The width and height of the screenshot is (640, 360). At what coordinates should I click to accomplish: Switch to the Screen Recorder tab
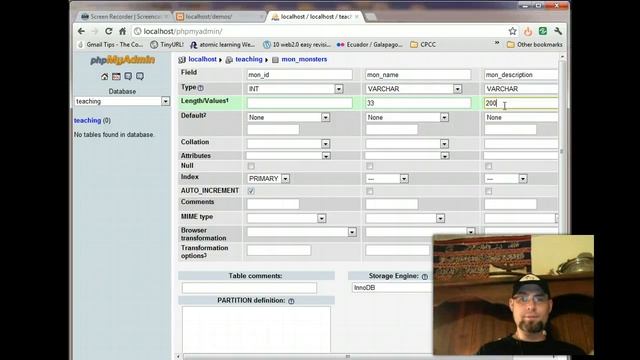[124, 17]
